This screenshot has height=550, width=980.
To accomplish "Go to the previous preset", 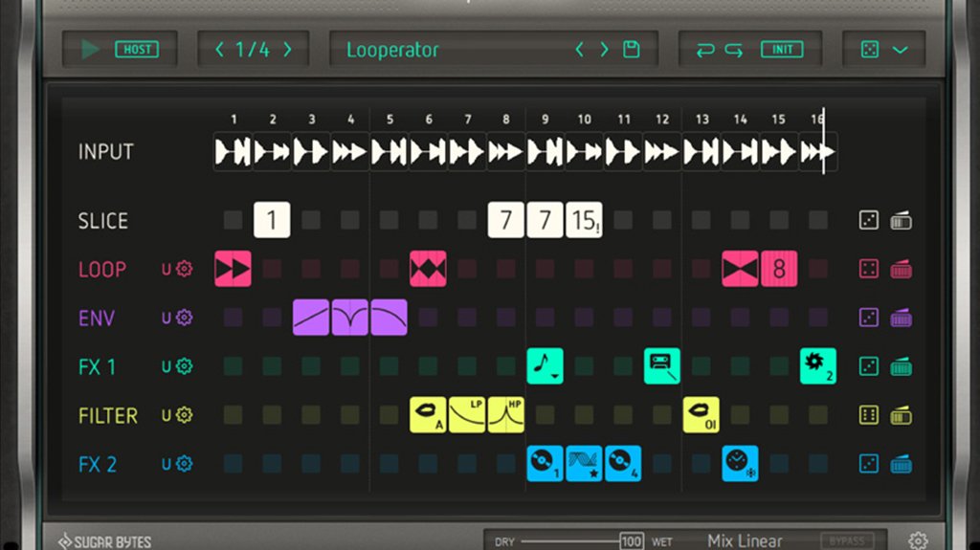I will 579,50.
